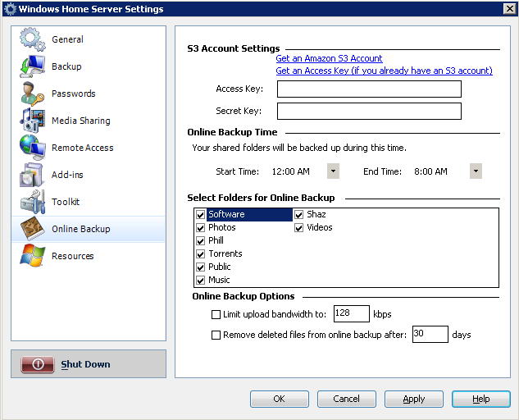Click the 8:00 AM end time value
Viewport: 519px width, 420px height.
(x=430, y=171)
